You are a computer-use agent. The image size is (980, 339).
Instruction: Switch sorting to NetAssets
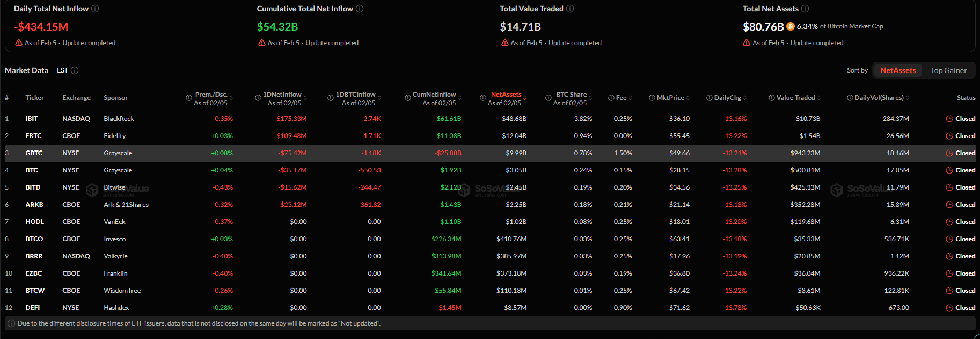[x=898, y=70]
